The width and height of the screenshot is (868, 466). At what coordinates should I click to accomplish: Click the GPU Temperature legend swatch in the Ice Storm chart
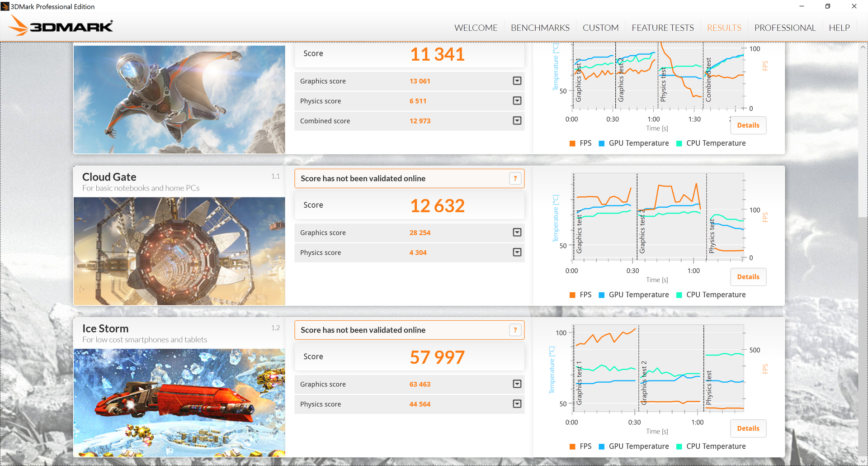[601, 447]
